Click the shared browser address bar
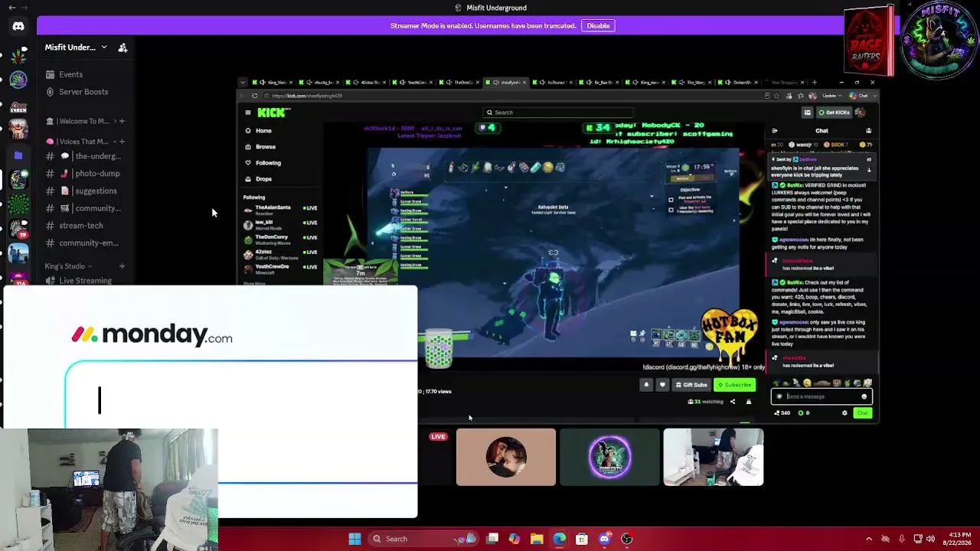This screenshot has height=551, width=980. pyautogui.click(x=513, y=96)
